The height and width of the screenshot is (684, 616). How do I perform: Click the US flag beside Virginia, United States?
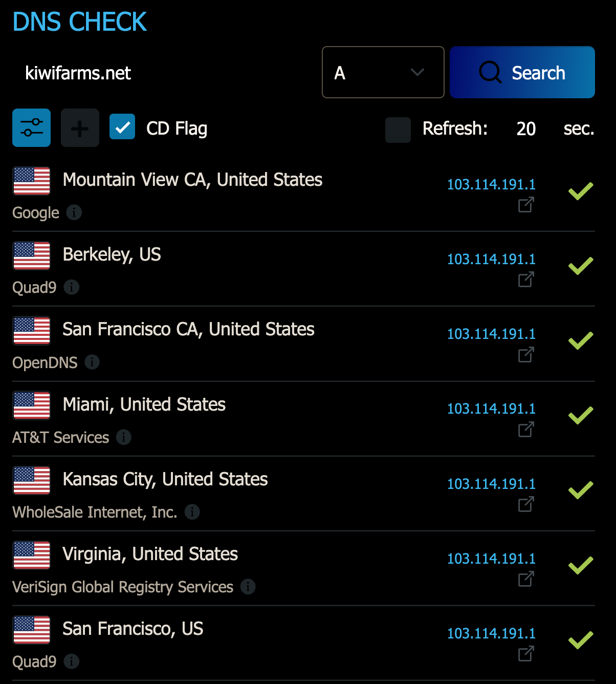pos(32,555)
